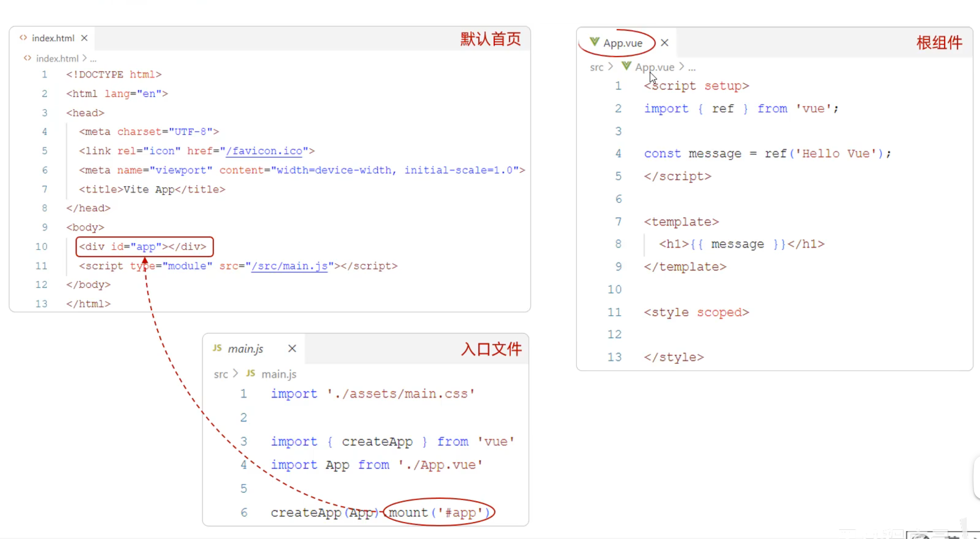The width and height of the screenshot is (980, 539).
Task: Close the main.js tab
Action: pos(292,349)
